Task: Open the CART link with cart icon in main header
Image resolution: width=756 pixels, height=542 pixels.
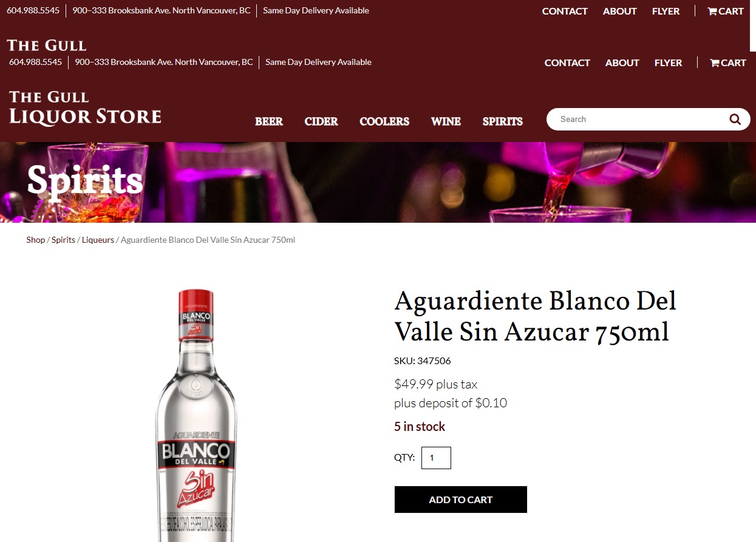Action: click(x=728, y=63)
